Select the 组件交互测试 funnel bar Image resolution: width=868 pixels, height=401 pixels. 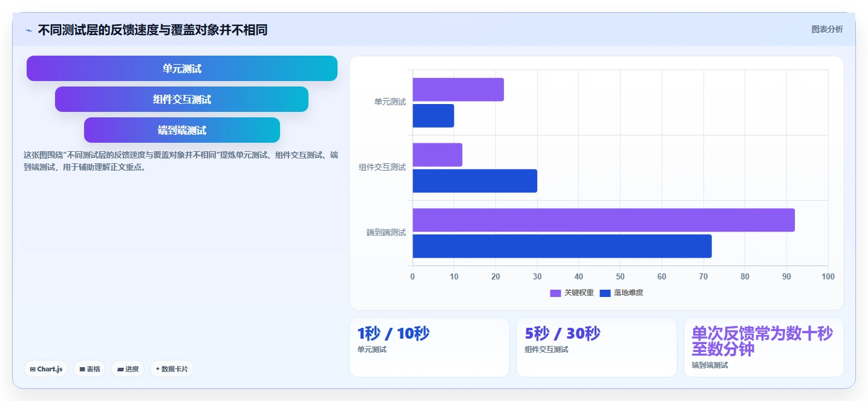click(x=182, y=99)
